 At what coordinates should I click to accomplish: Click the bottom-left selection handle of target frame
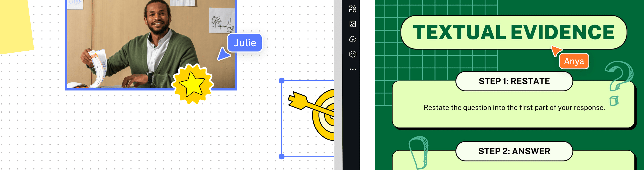[x=282, y=156]
